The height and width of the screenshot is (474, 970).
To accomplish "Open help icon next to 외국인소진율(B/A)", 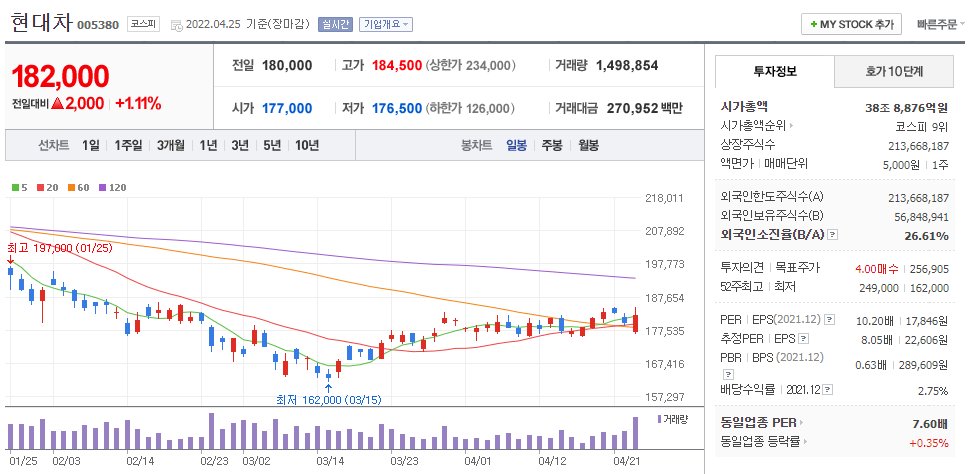I will [x=833, y=235].
